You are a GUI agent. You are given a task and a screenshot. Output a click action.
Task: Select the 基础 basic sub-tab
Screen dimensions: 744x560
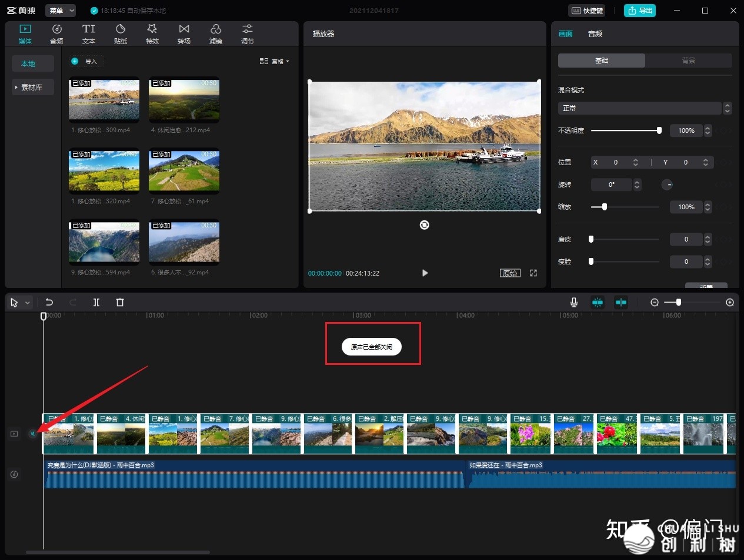coord(601,61)
